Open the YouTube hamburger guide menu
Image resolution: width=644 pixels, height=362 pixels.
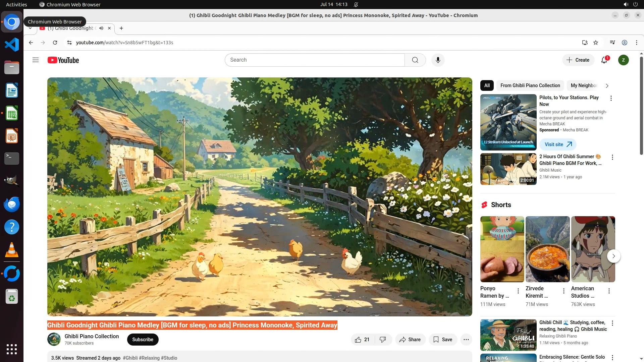tap(36, 60)
